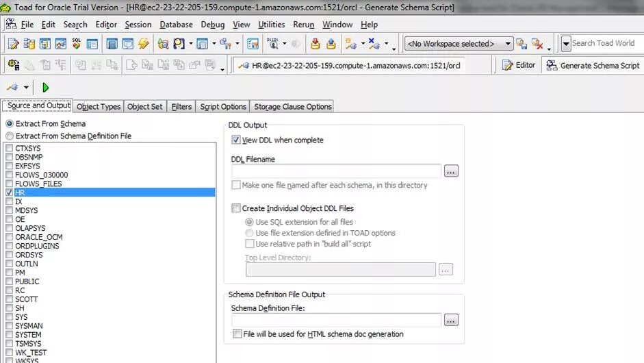644x363 pixels.
Task: Click the person silhouette search icon
Action: click(x=179, y=44)
